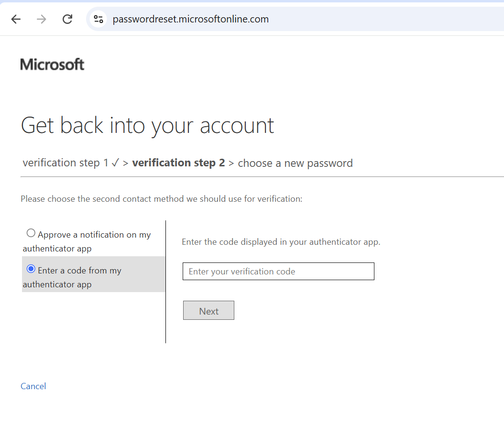
Task: Click the 'Please choose the second contact method' text
Action: click(161, 199)
